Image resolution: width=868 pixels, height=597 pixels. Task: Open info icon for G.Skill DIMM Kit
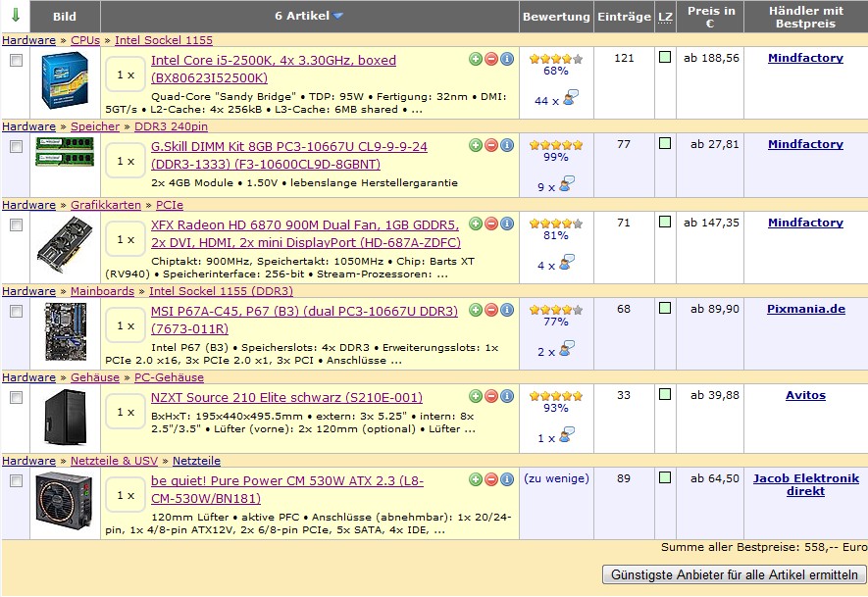point(506,145)
